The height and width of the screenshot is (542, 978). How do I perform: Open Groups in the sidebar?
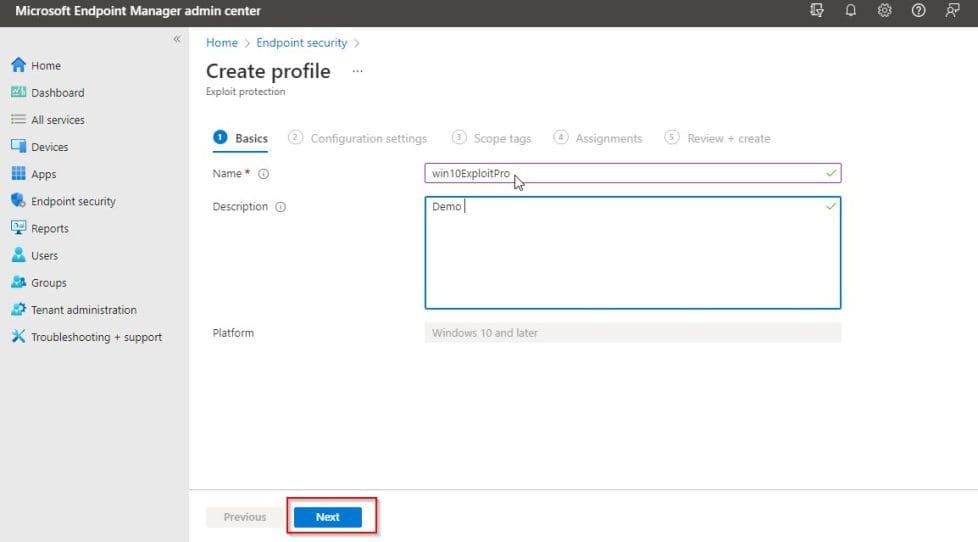click(x=39, y=283)
